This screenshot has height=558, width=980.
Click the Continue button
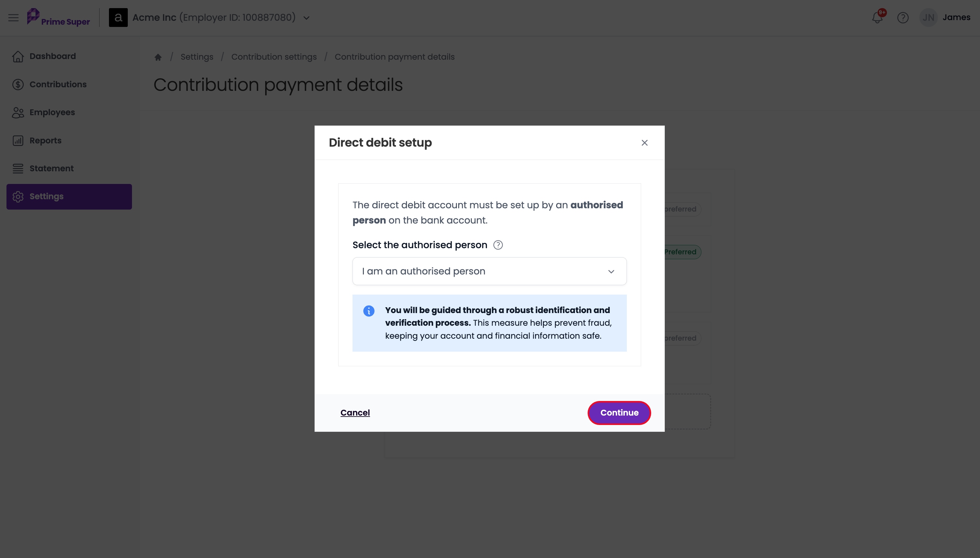click(x=619, y=413)
